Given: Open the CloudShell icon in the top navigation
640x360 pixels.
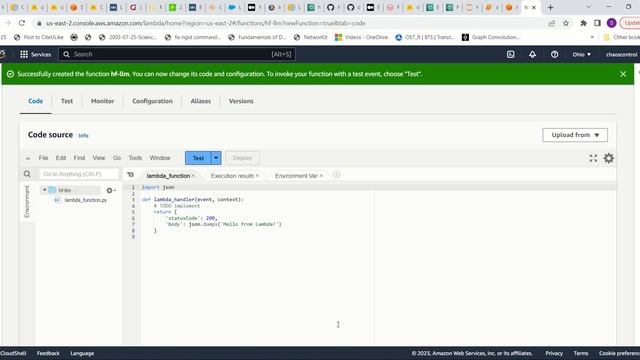Looking at the screenshot, I should [x=511, y=54].
